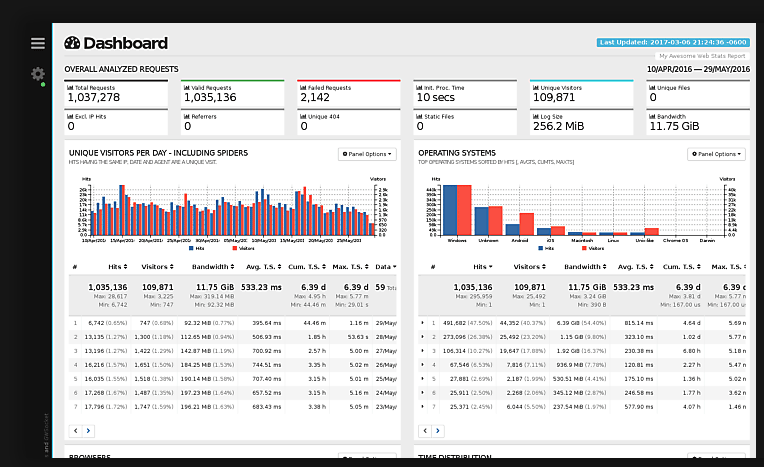The image size is (764, 467).
Task: Go to previous page in Unique Visitors table
Action: coord(75,430)
